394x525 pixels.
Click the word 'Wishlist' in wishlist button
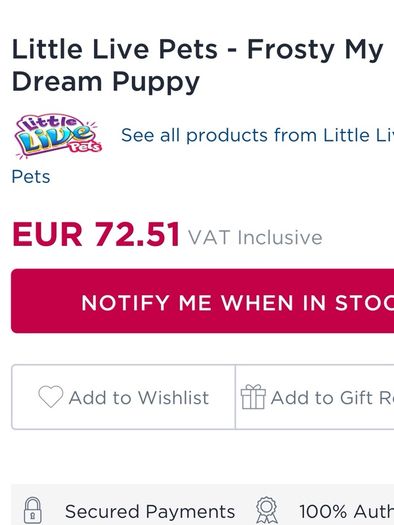click(x=173, y=398)
